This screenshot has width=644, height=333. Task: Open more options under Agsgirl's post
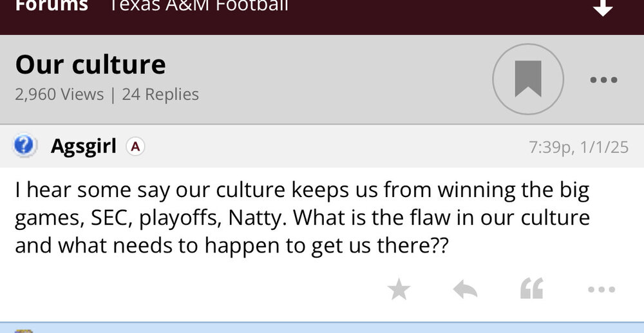click(602, 290)
